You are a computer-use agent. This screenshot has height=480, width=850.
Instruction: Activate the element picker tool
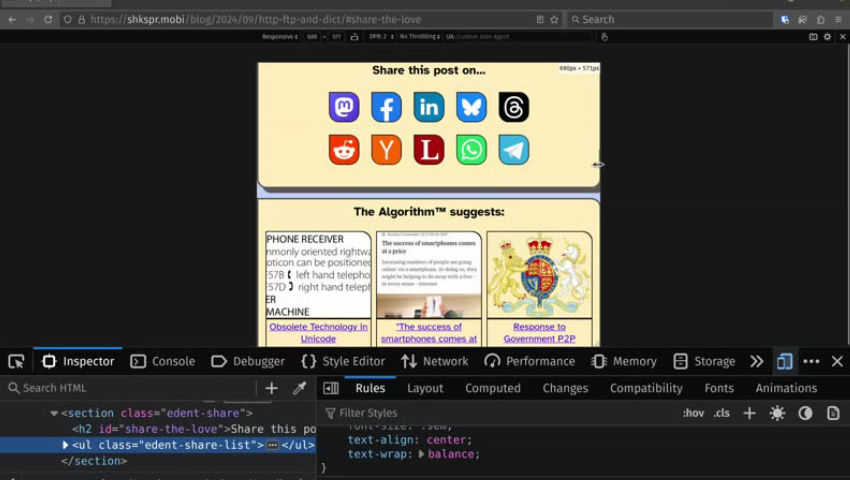click(16, 361)
